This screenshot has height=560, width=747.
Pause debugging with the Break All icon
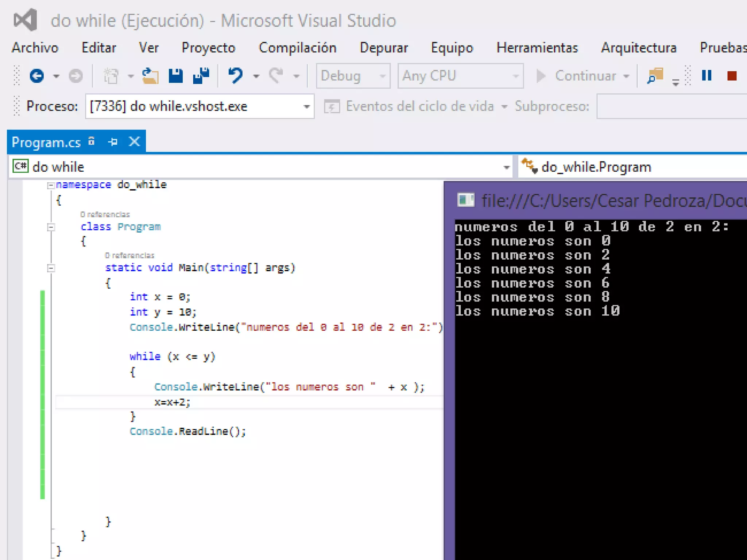click(x=707, y=76)
